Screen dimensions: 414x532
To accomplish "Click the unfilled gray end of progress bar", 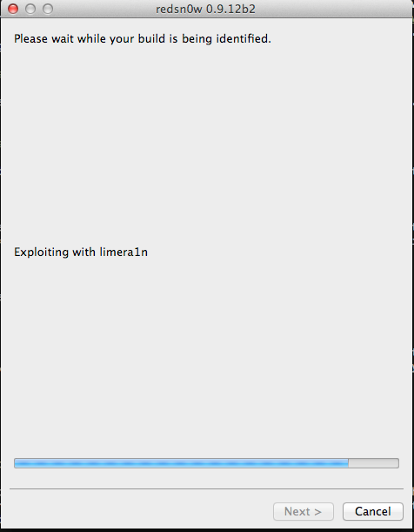I will [373, 463].
